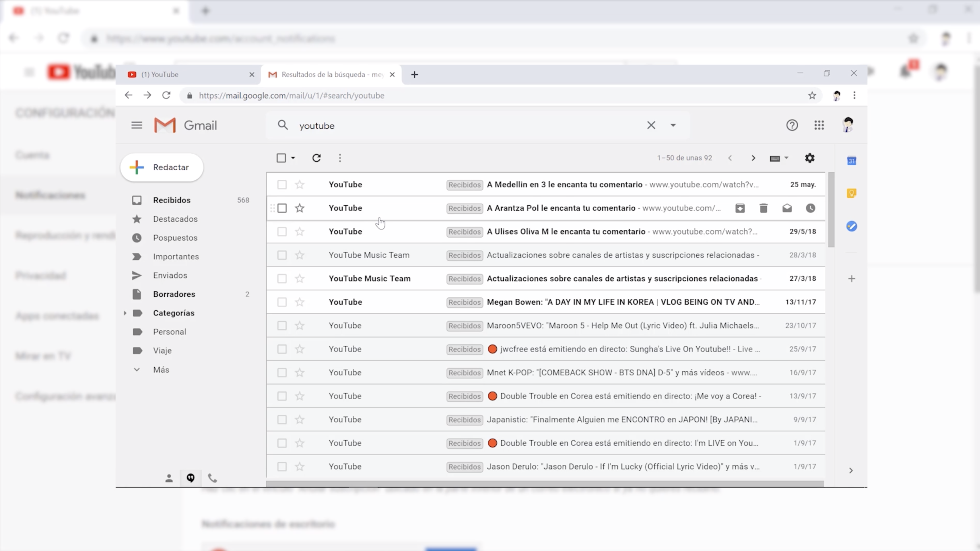Screen dimensions: 980x551
Task: Close the (1) YouTube tab
Action: (252, 74)
